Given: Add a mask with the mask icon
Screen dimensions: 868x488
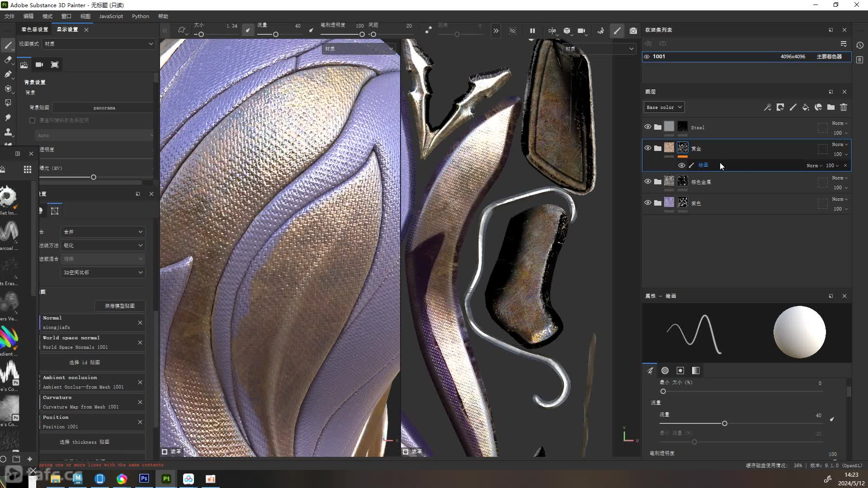Looking at the screenshot, I should 780,107.
